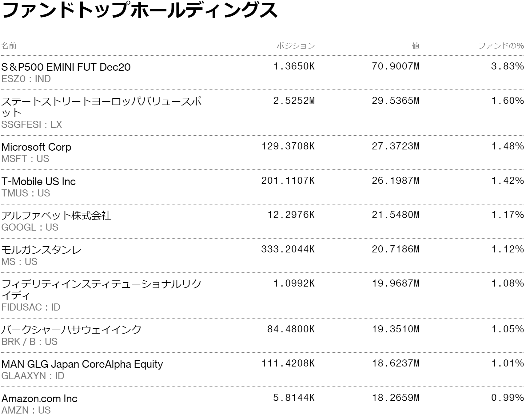Click the 値 column header
530x420 pixels.
[x=416, y=46]
